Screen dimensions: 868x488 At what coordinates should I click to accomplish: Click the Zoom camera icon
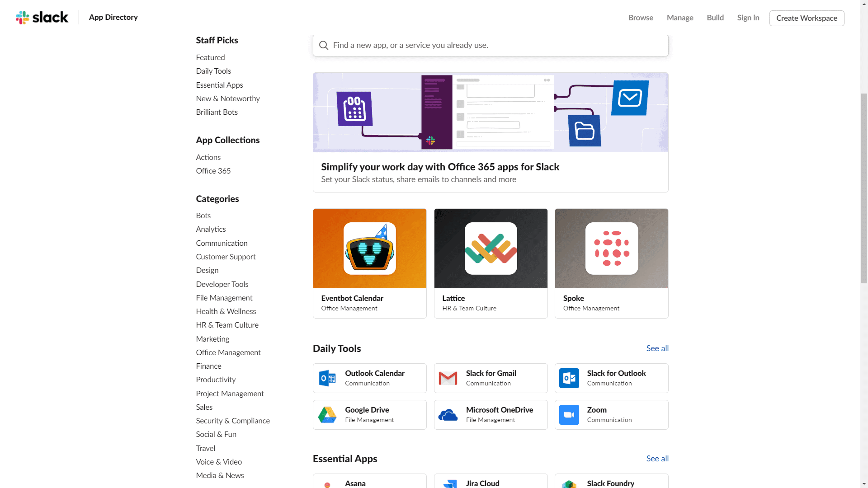[x=569, y=415]
